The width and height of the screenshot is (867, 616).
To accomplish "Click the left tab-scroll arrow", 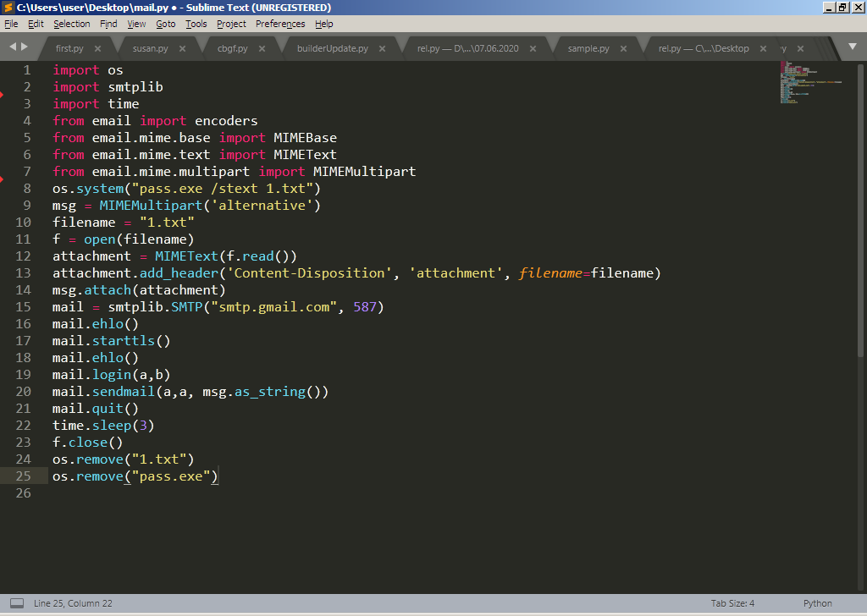I will click(13, 47).
